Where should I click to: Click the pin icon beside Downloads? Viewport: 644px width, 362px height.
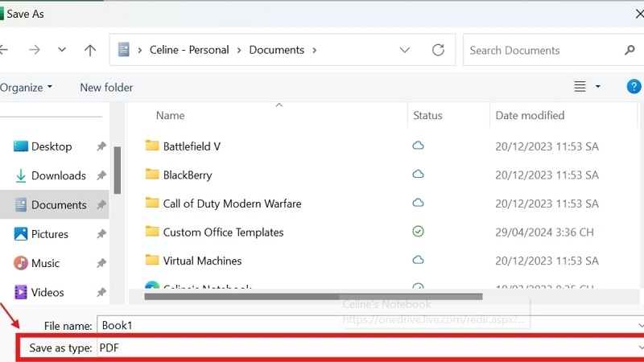click(101, 175)
